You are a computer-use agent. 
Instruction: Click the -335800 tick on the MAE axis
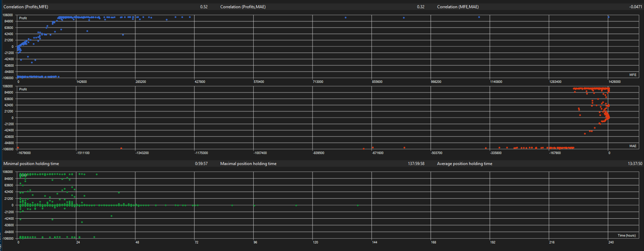[496, 153]
